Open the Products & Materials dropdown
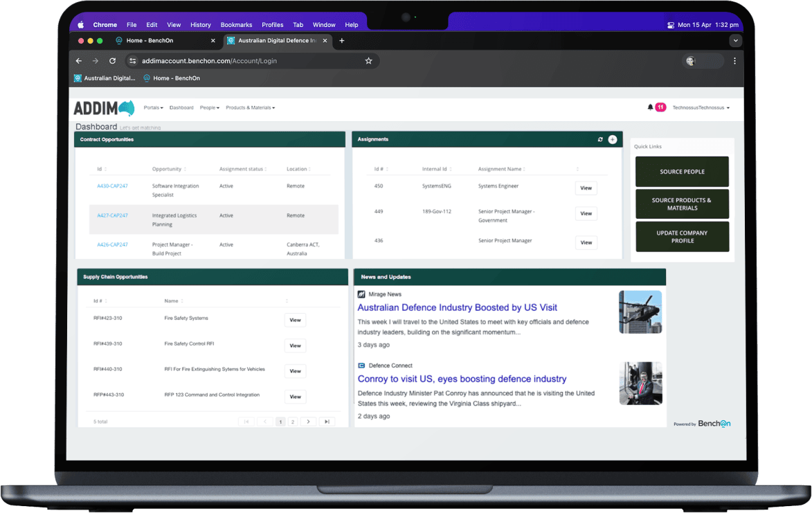 250,107
